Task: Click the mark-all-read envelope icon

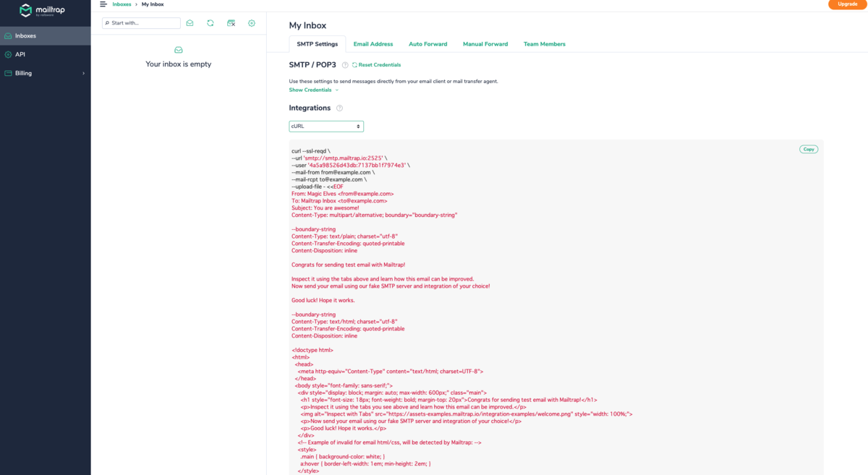Action: click(x=190, y=23)
